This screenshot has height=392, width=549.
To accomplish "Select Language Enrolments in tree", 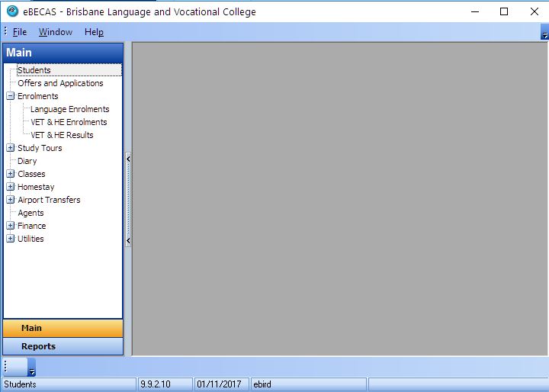I will point(69,109).
